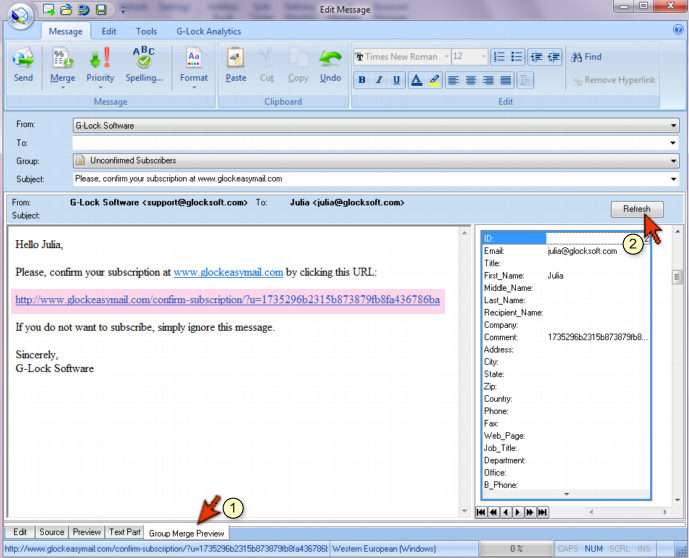The width and height of the screenshot is (689, 558).
Task: Insert a numbered list
Action: 499,57
